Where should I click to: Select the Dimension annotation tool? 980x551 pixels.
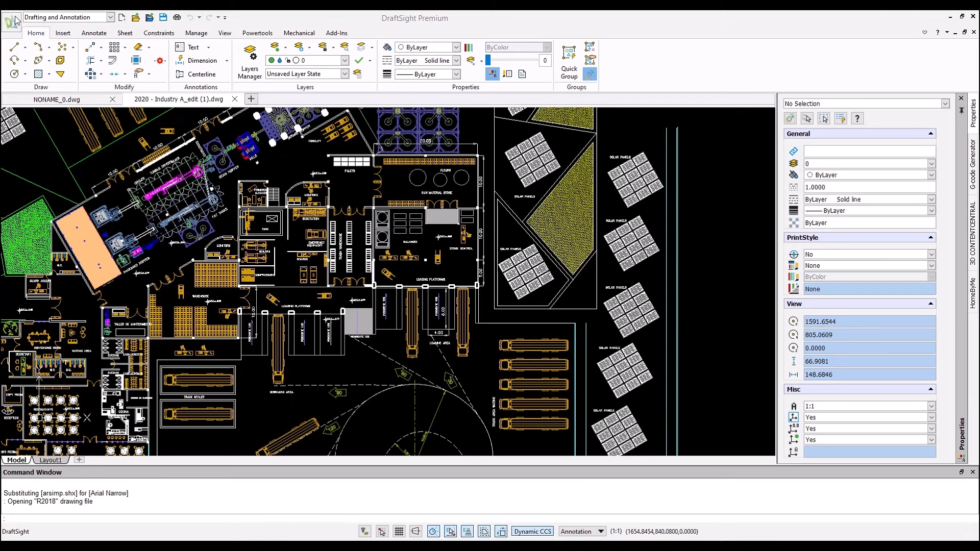(200, 60)
